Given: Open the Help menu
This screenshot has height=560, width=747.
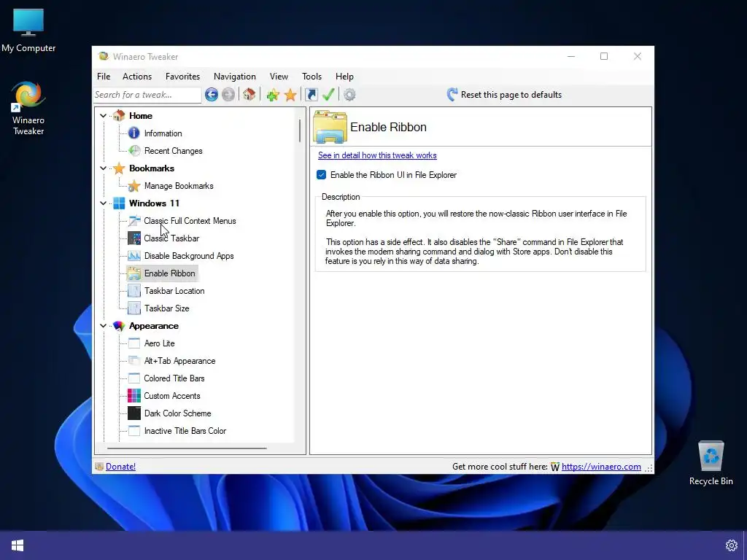Looking at the screenshot, I should pos(344,77).
